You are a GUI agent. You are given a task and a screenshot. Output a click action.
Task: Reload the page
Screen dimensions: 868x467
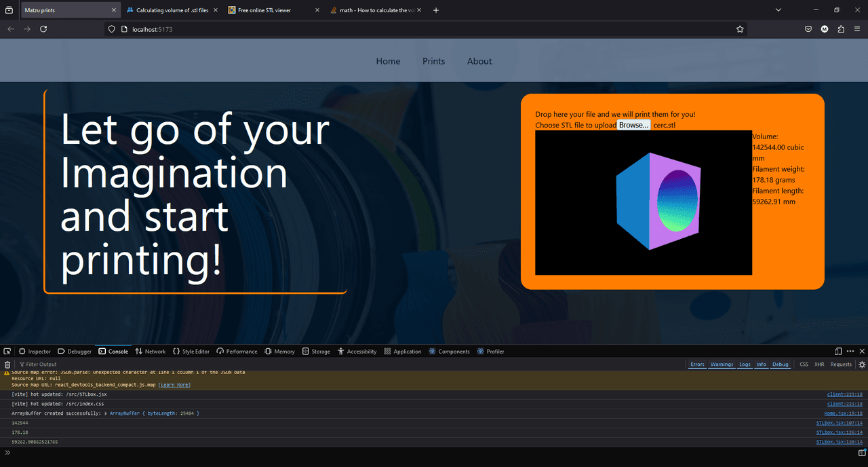coord(43,29)
